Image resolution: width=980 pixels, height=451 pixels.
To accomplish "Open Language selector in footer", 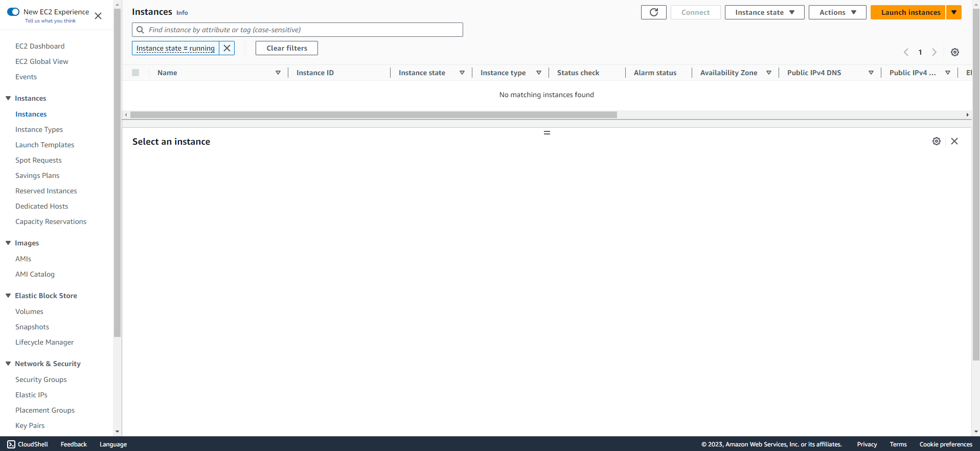I will 113,444.
